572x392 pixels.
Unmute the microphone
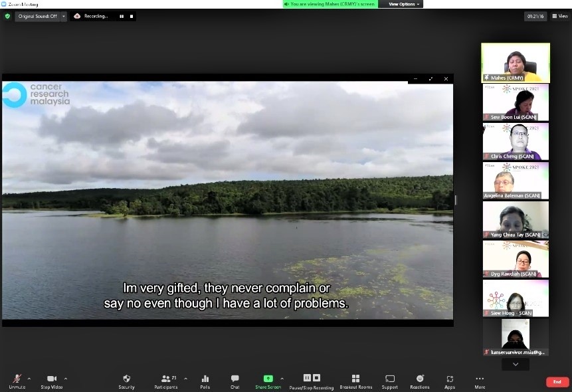[x=17, y=380]
